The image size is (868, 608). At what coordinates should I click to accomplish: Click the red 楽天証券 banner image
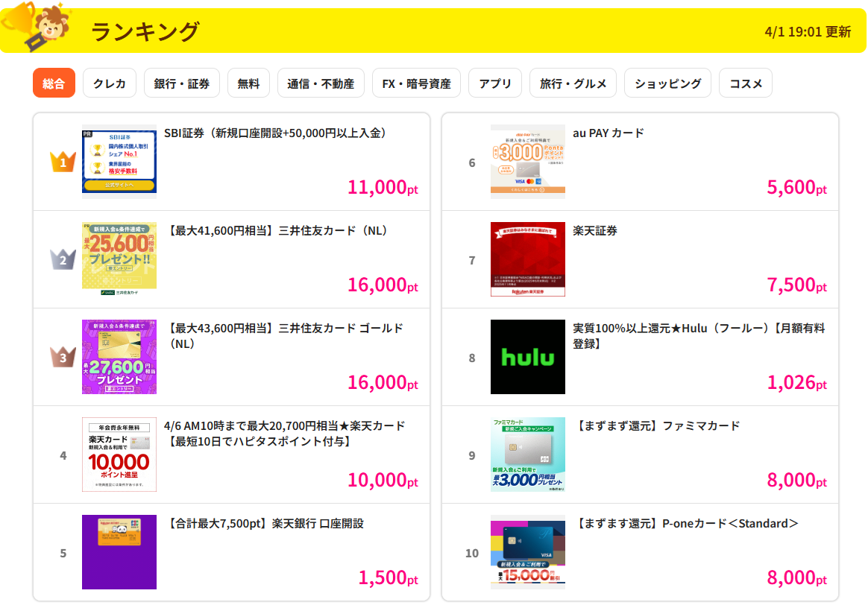tap(527, 259)
